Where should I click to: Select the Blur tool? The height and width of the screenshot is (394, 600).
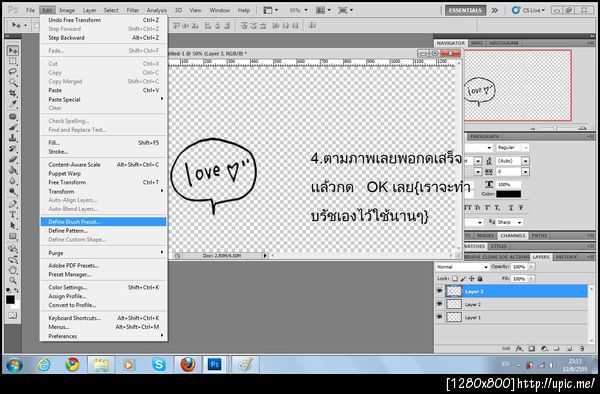pyautogui.click(x=13, y=180)
